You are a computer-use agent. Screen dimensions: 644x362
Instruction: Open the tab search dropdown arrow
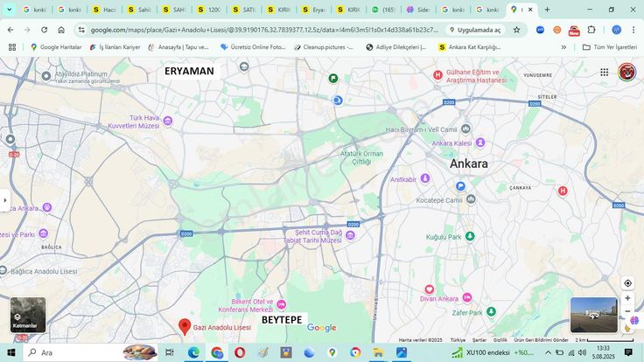pyautogui.click(x=9, y=10)
